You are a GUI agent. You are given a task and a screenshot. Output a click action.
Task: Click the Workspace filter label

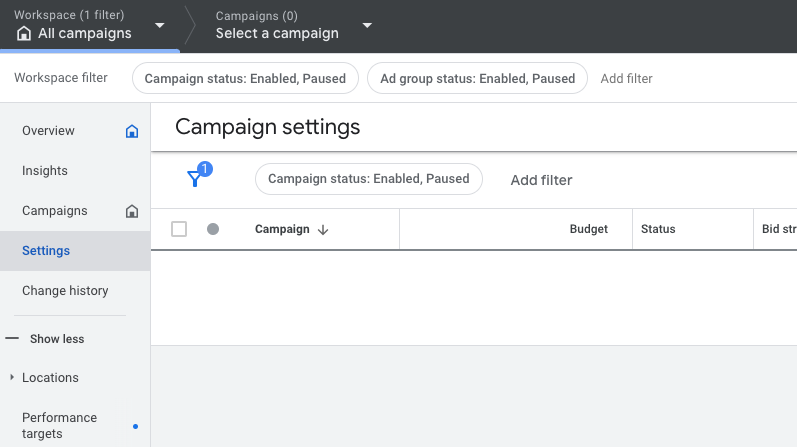pyautogui.click(x=61, y=78)
